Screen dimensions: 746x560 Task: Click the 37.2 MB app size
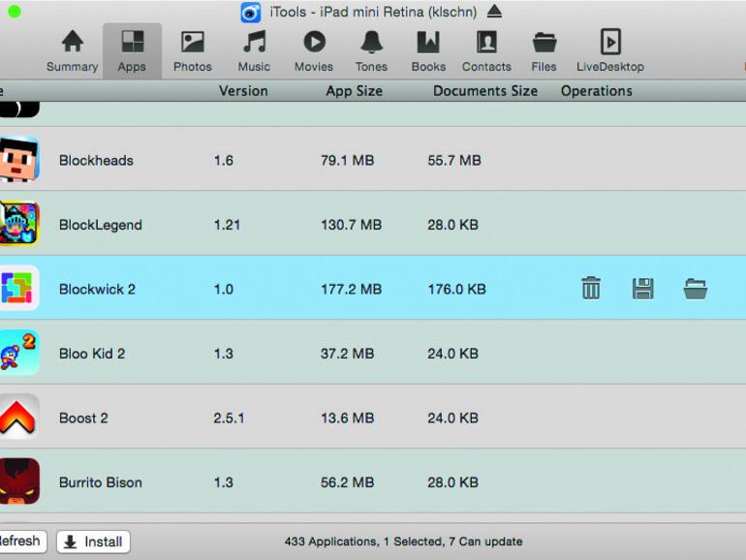tap(347, 354)
